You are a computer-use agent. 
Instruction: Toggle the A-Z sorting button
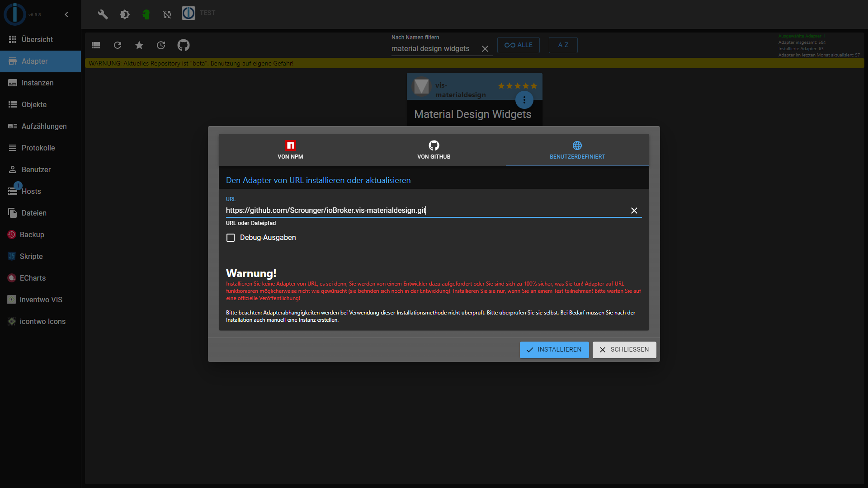(x=563, y=45)
